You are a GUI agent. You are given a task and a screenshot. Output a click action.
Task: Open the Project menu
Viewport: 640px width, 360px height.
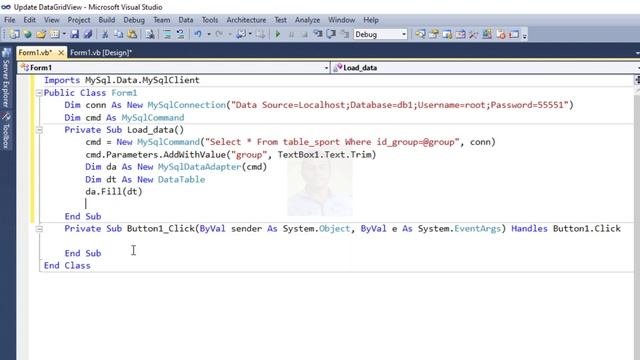(x=79, y=20)
